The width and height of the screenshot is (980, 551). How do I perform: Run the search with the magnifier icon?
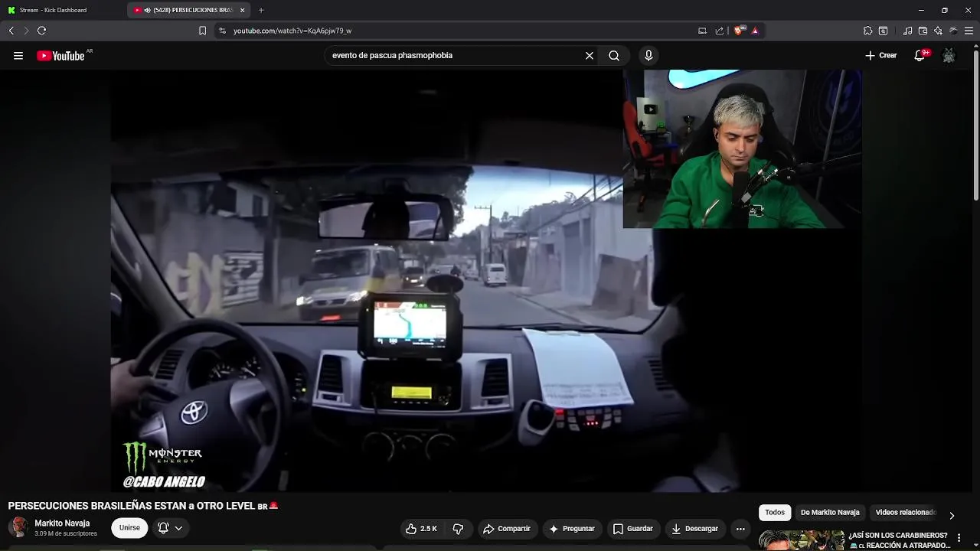click(614, 56)
